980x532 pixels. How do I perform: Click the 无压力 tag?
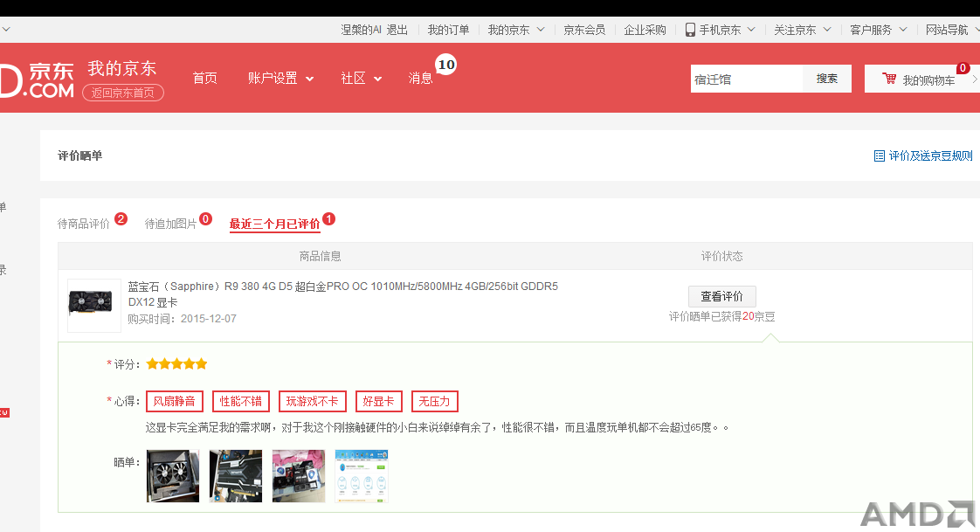434,401
